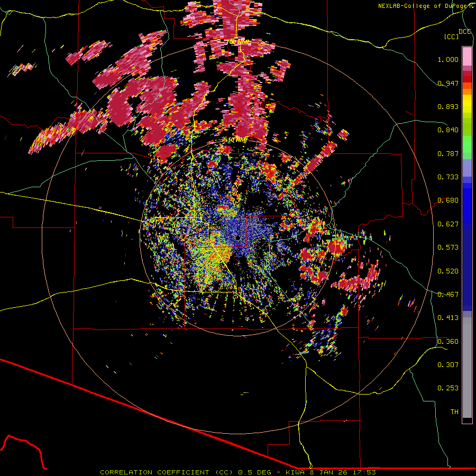Click the dark navy color bar segment
Screen dimensions: 476x476
tap(467, 270)
